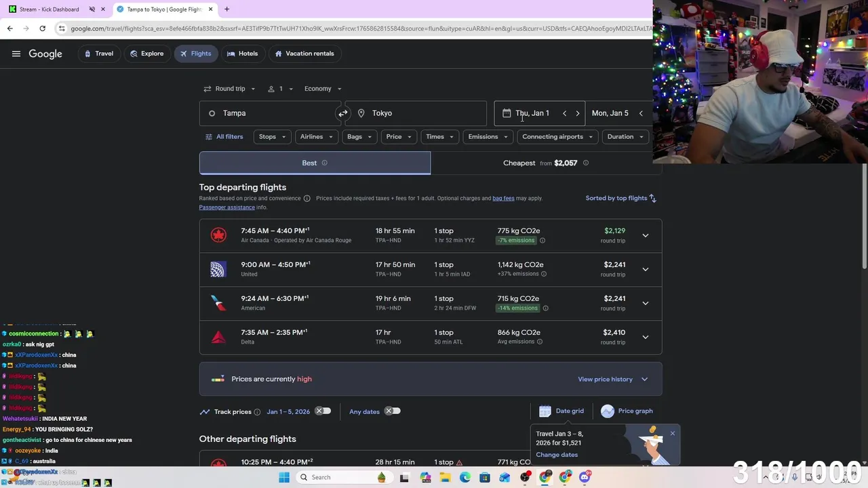Show info about Best ranking
Image resolution: width=868 pixels, height=488 pixels.
324,163
